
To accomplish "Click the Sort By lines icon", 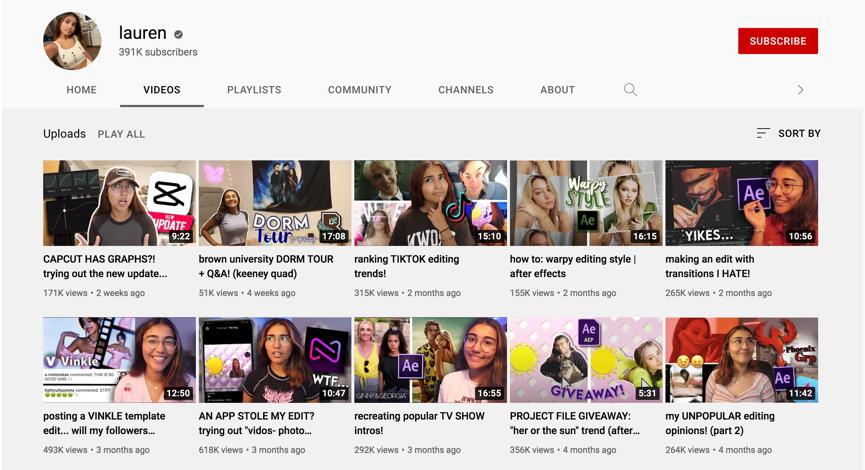I will click(763, 133).
